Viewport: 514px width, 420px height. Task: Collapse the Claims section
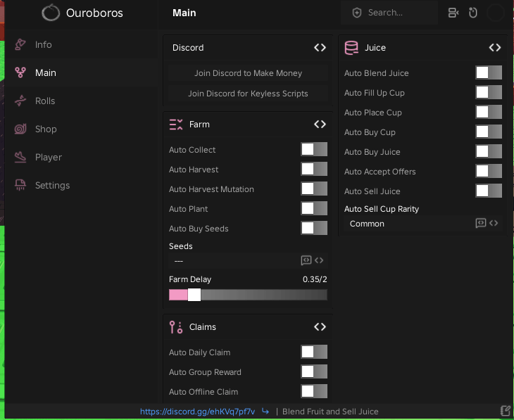tap(320, 326)
